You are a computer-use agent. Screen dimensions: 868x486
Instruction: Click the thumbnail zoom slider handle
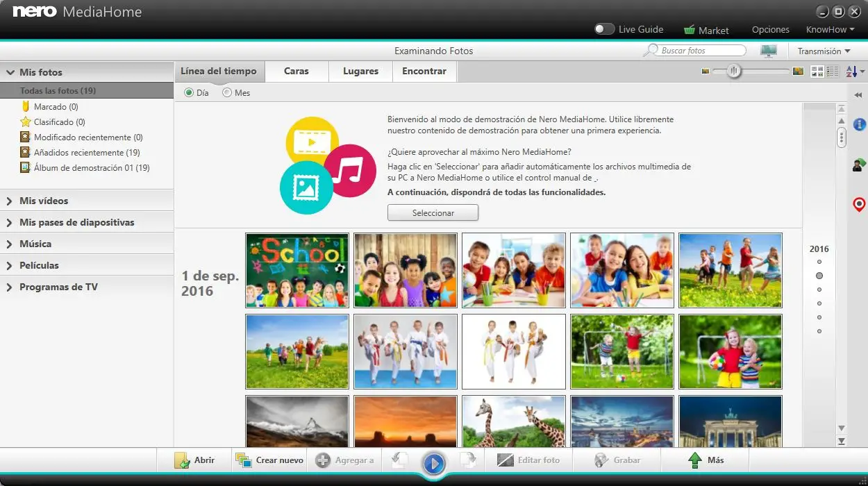(x=734, y=71)
